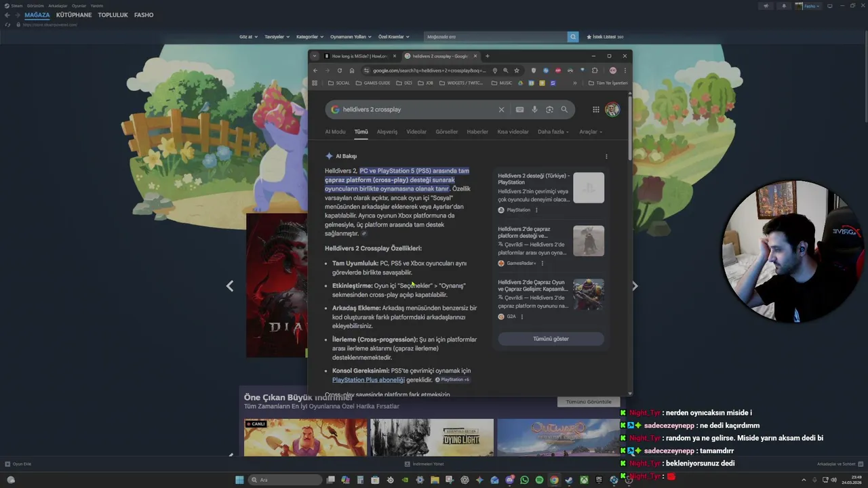Image resolution: width=868 pixels, height=488 pixels.
Task: Open Steam TOPLULUK section
Action: tap(113, 15)
